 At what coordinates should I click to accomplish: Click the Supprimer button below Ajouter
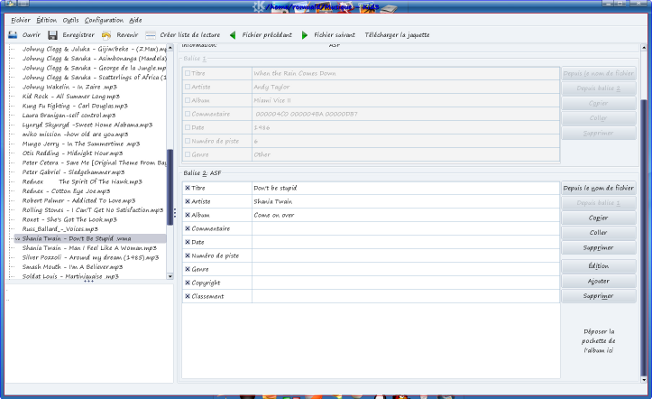[x=599, y=296]
